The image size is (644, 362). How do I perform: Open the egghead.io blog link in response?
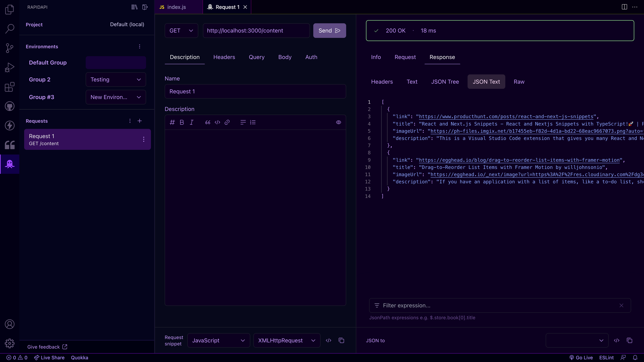point(519,160)
